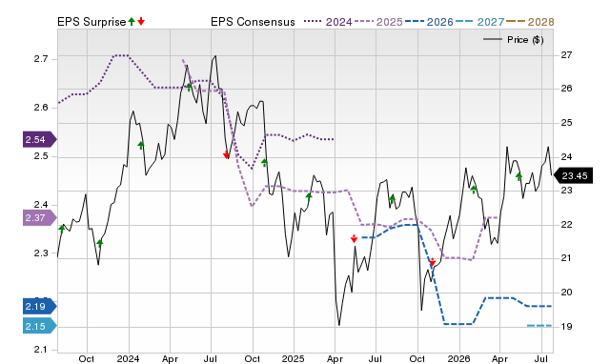Click the blue 2.19 value tag
Image resolution: width=610 pixels, height=364 pixels.
39,307
